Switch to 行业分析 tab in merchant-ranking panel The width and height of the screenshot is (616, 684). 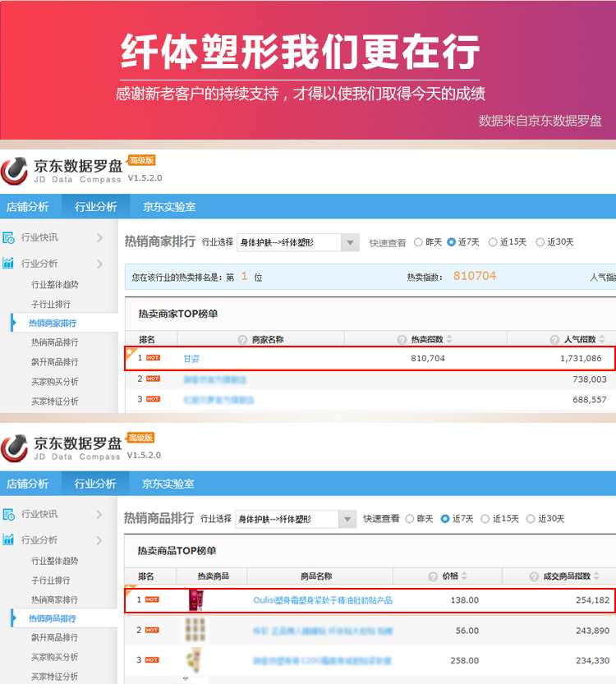point(95,206)
